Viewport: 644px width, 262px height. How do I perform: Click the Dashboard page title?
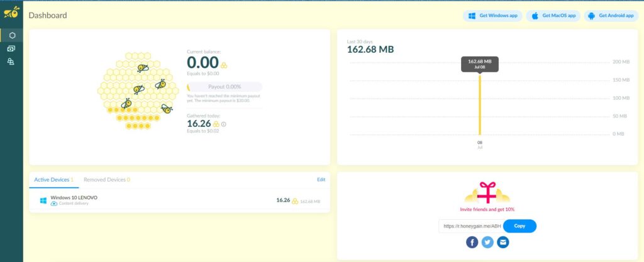click(x=48, y=16)
